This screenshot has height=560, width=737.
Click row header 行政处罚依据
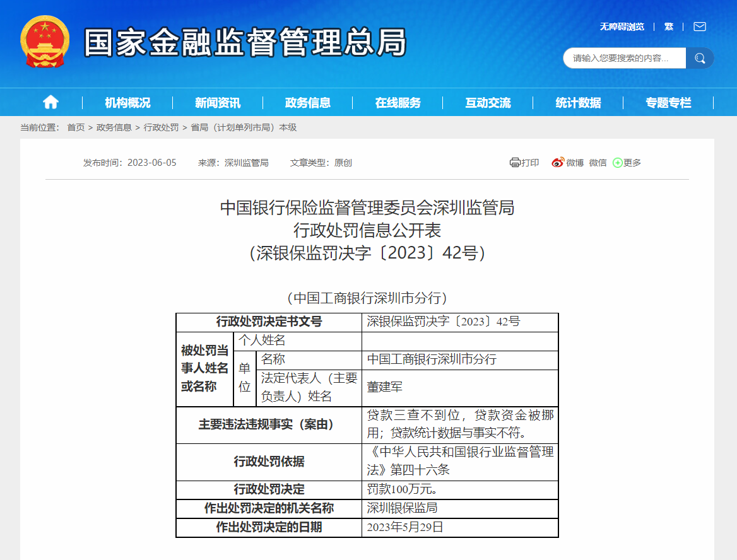point(269,462)
